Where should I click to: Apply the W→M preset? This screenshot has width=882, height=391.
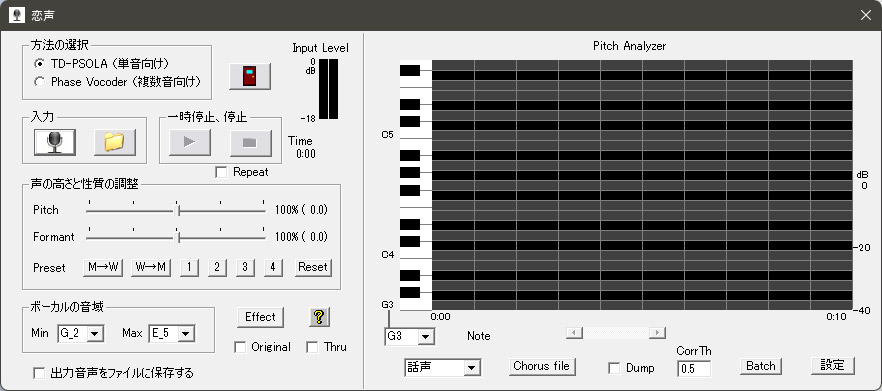[x=151, y=267]
